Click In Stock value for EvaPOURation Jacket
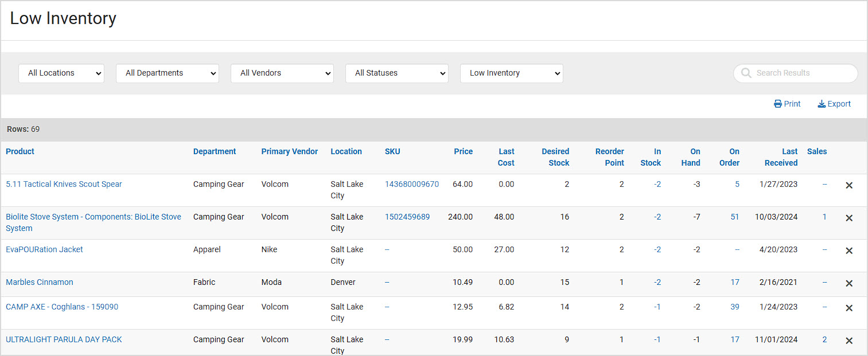 (657, 249)
